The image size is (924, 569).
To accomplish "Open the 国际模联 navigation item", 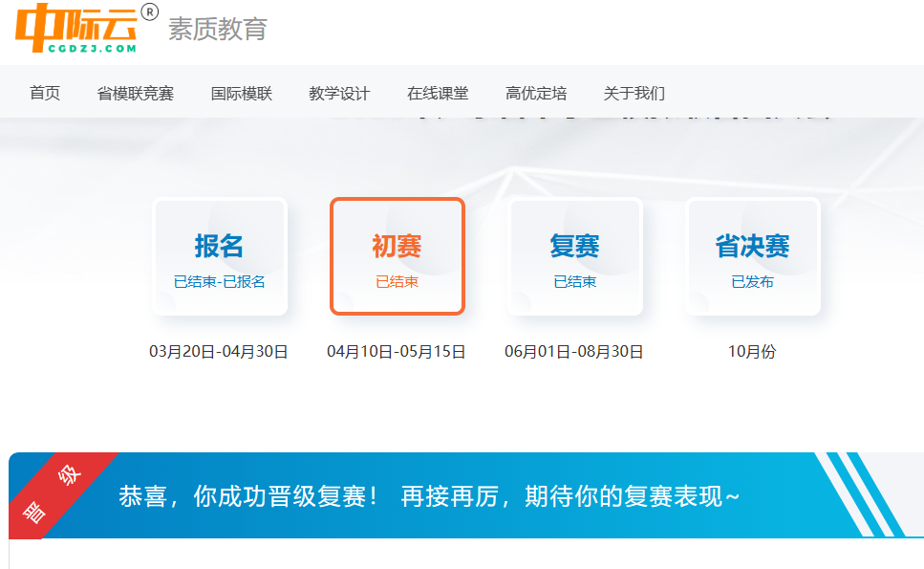I will [242, 93].
